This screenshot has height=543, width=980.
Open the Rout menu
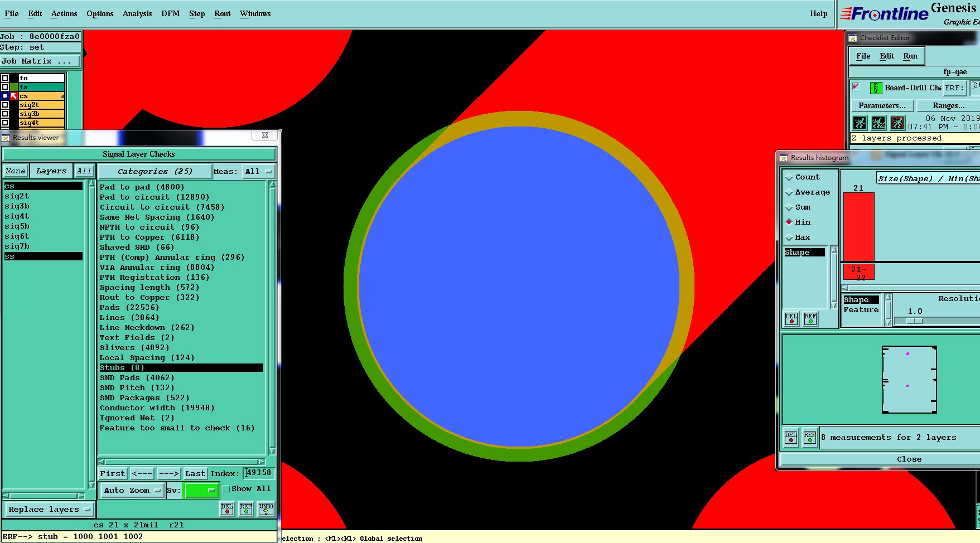point(223,13)
